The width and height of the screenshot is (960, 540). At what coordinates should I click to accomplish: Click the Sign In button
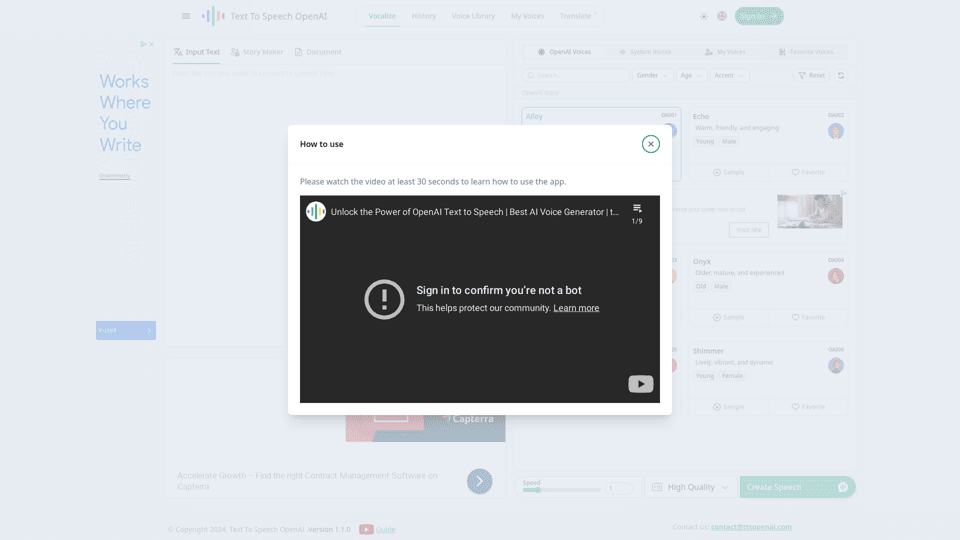click(x=759, y=16)
